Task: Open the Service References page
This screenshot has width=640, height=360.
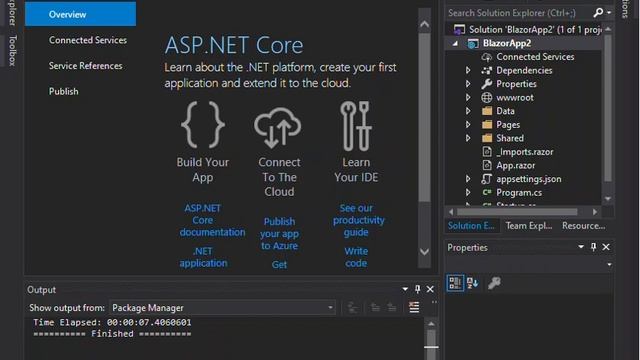Action: pos(85,66)
